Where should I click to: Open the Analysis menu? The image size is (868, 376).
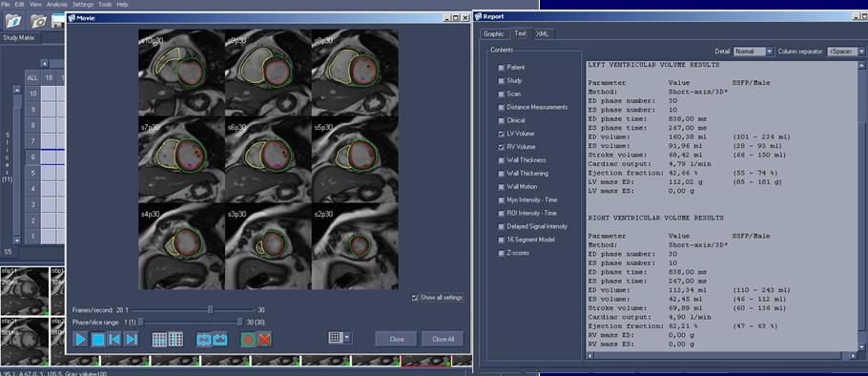(57, 4)
